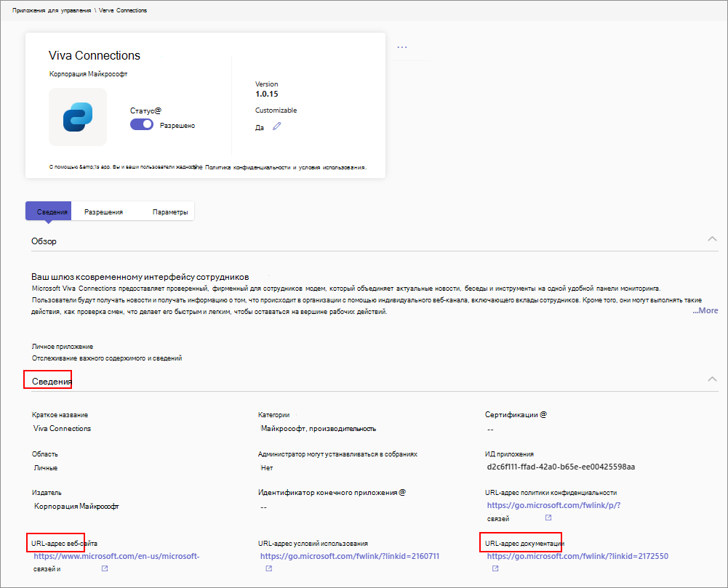Click the Личное приложение text
728x588 pixels.
[63, 346]
